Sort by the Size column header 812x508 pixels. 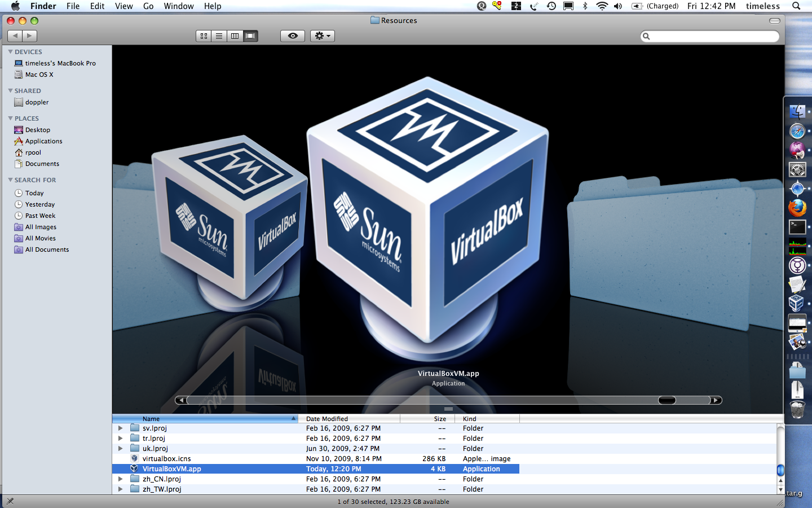[x=427, y=419]
